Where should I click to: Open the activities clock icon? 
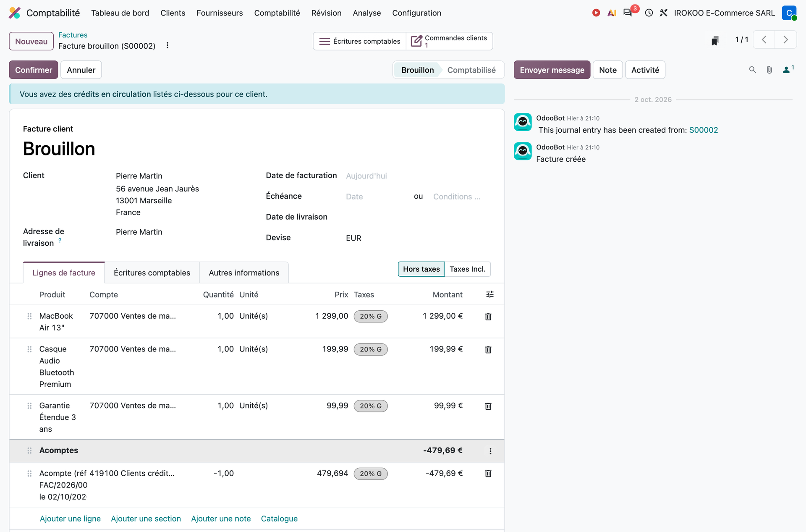[x=649, y=13]
